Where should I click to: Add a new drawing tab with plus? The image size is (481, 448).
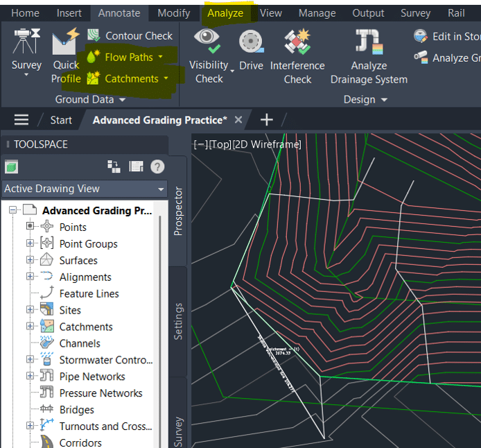pos(267,120)
